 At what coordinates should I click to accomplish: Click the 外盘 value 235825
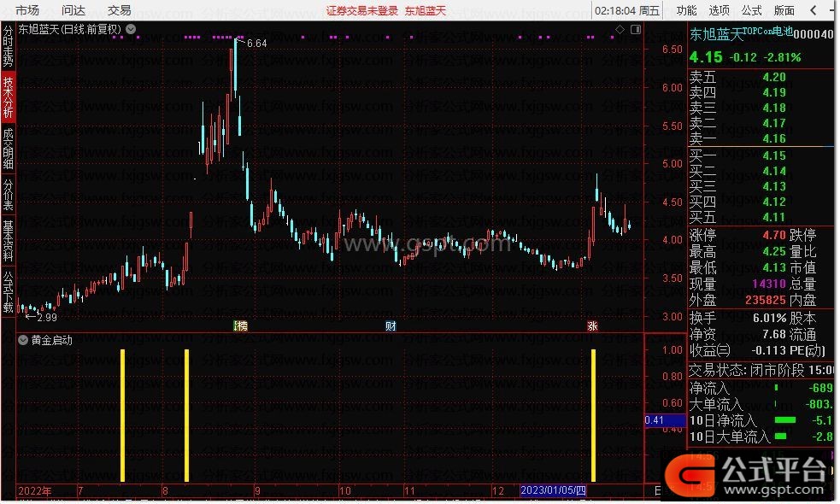pyautogui.click(x=766, y=300)
